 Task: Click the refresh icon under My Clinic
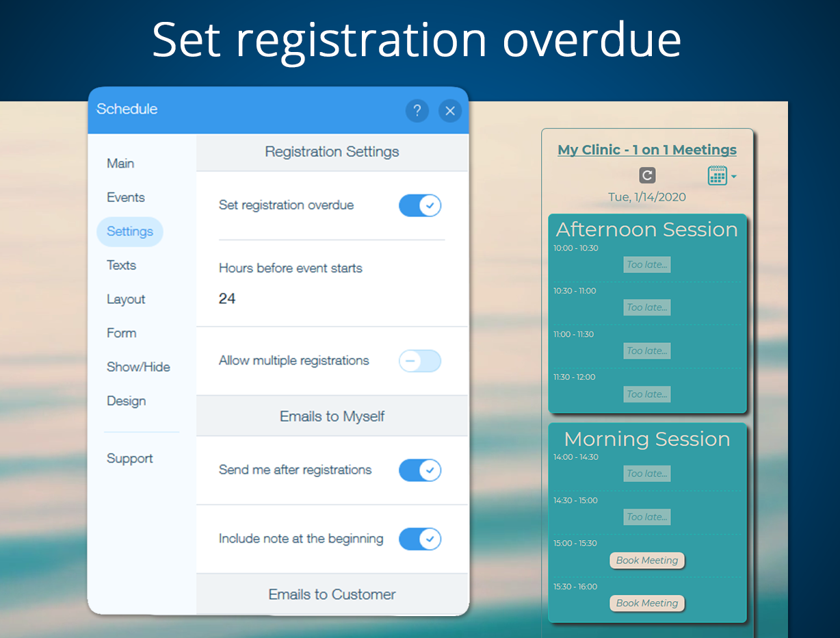(x=647, y=175)
